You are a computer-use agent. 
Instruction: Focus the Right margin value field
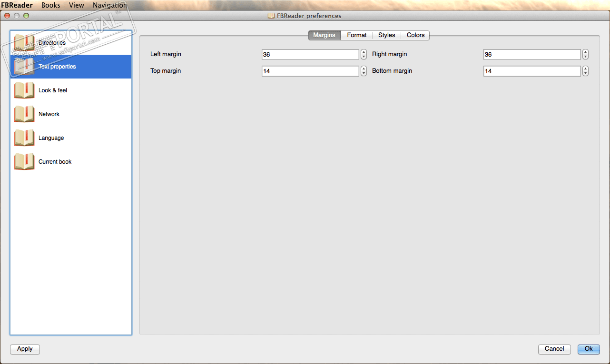pyautogui.click(x=532, y=55)
